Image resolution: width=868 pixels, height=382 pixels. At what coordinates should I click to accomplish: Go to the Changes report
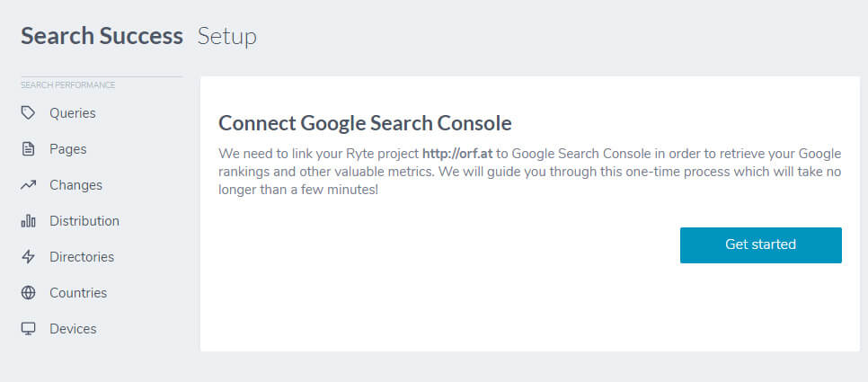point(76,185)
